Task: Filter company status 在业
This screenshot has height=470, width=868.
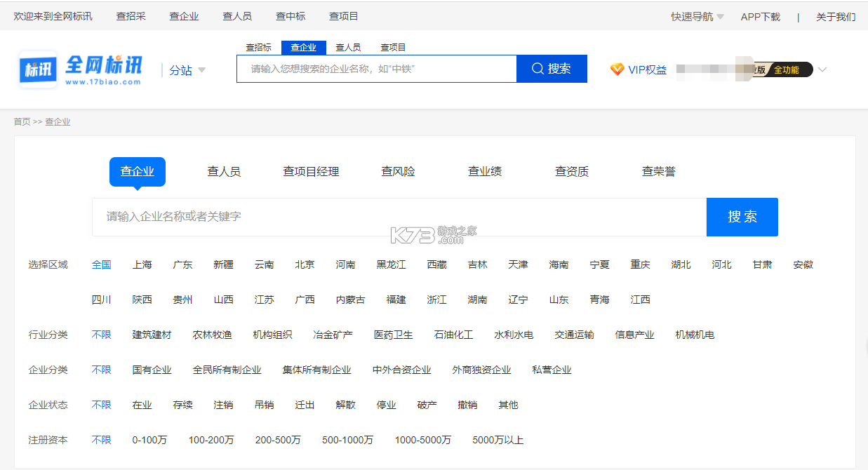Action: click(x=142, y=405)
